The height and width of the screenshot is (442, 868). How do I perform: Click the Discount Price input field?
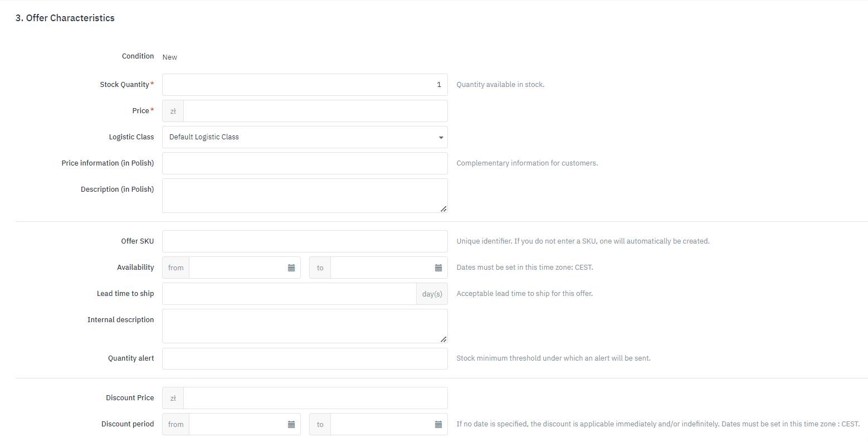[315, 398]
